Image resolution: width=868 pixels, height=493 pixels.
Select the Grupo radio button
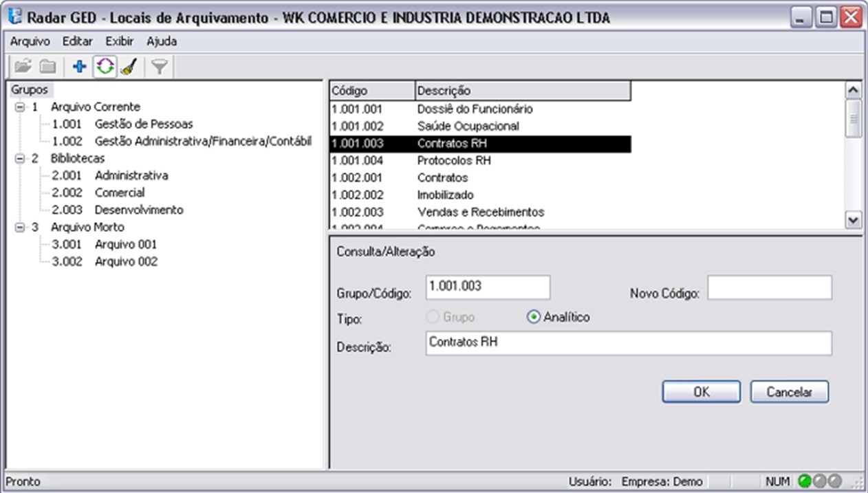pos(433,317)
